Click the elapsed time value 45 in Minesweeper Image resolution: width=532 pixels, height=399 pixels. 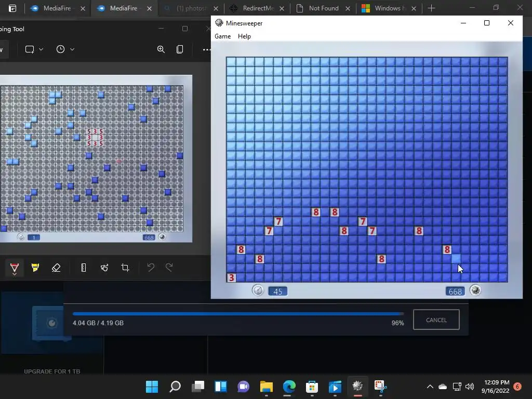coord(278,291)
